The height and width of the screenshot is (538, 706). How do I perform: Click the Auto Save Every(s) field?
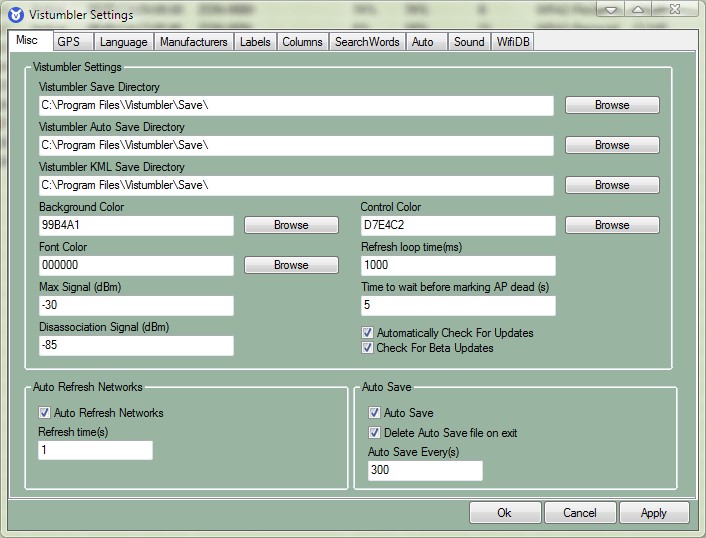(x=425, y=471)
